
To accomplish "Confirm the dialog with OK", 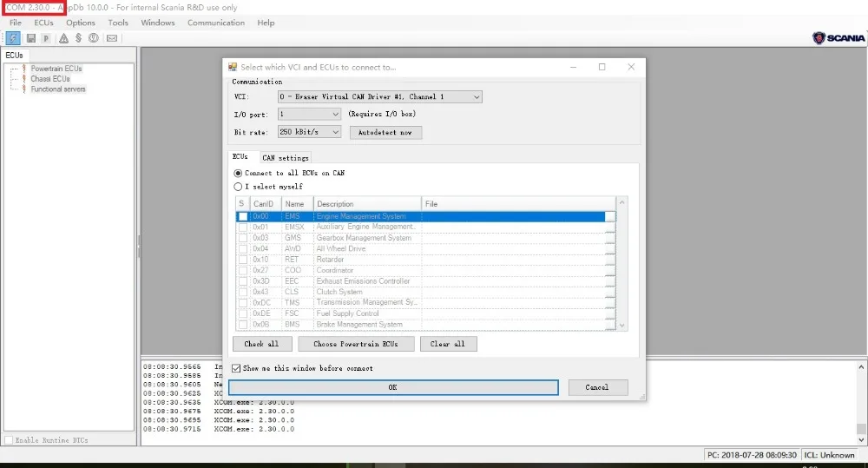I will 393,387.
